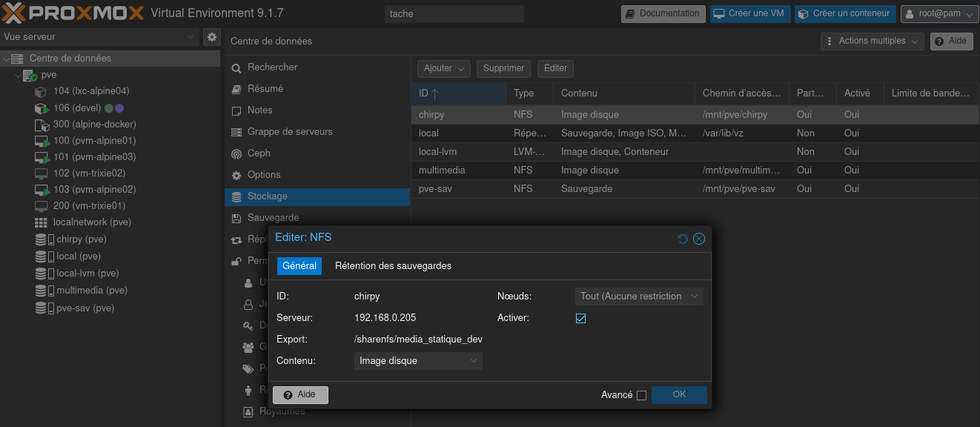This screenshot has width=980, height=427.
Task: Click the Ceph icon in the side menu
Action: (236, 153)
